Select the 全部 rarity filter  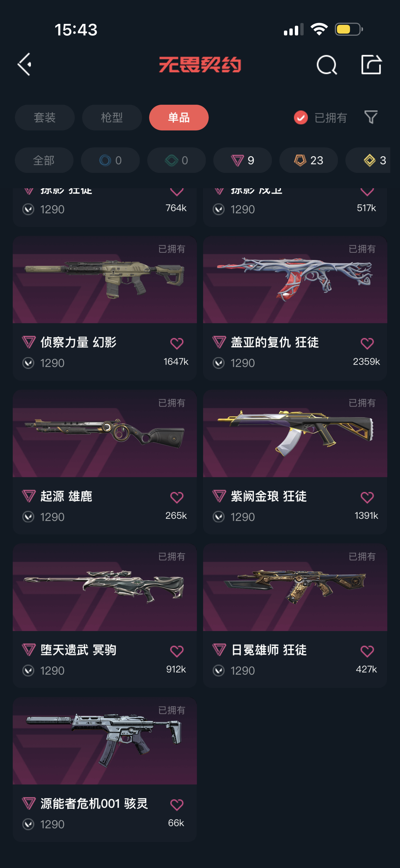[x=44, y=160]
